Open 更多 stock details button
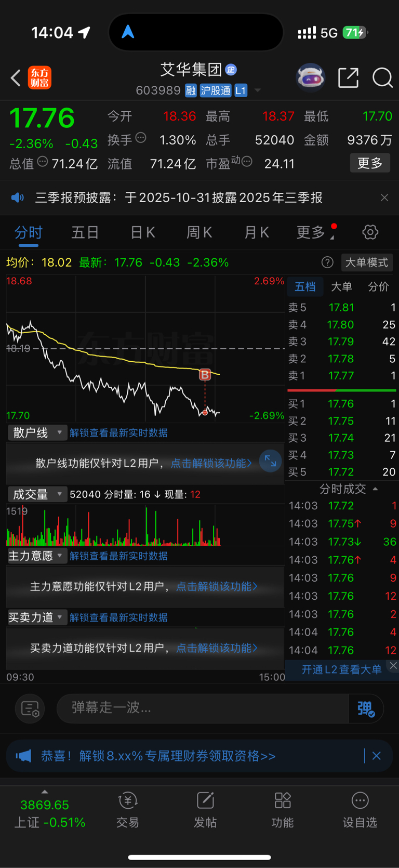 coord(370,163)
